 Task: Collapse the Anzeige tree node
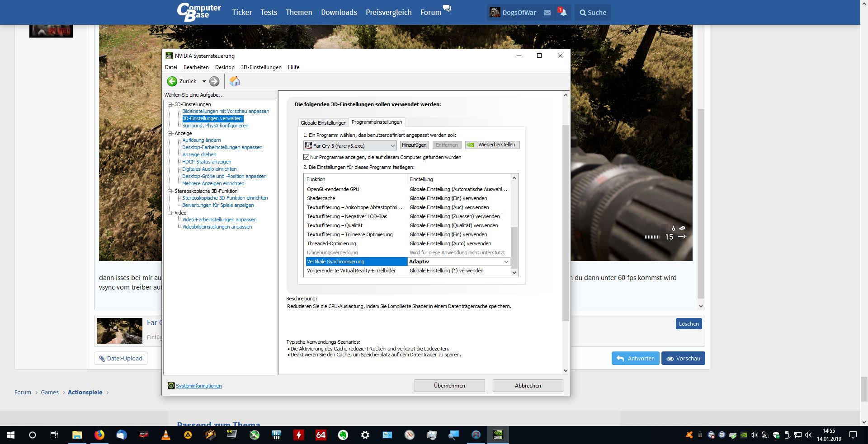coord(170,133)
